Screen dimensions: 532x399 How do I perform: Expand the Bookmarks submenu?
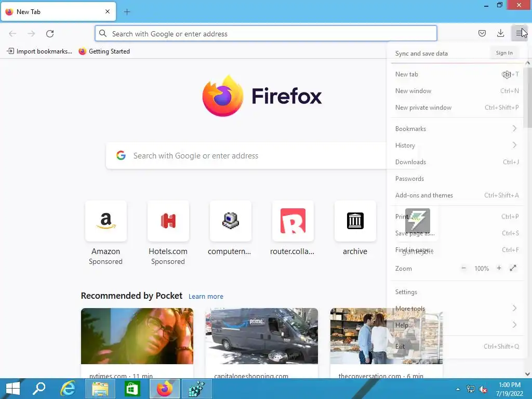click(x=456, y=129)
